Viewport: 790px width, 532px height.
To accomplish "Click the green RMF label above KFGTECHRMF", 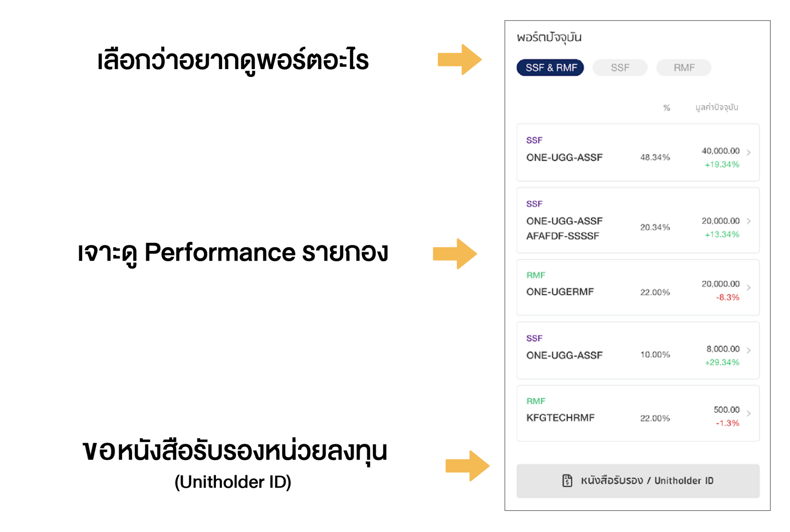I will [x=535, y=401].
